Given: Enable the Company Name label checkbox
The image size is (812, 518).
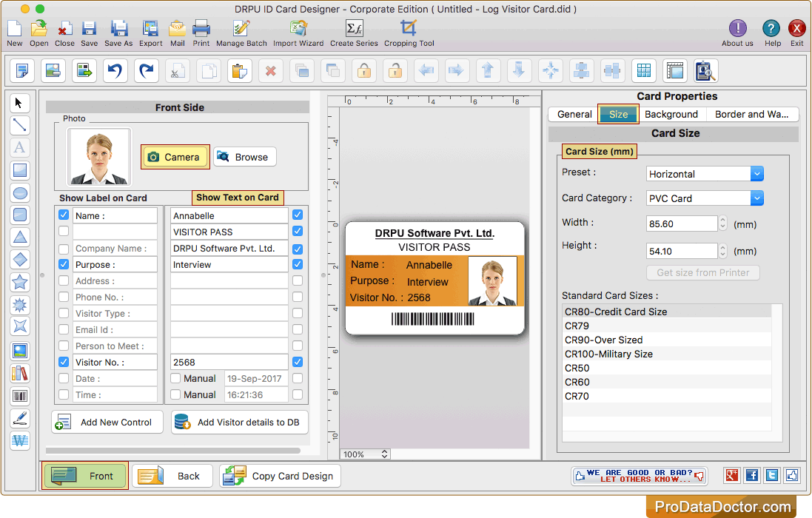Looking at the screenshot, I should click(64, 249).
